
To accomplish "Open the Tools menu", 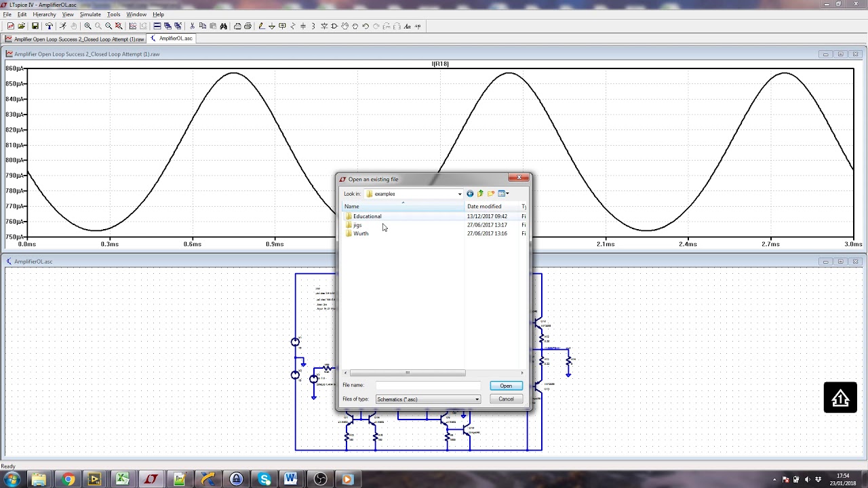I will click(113, 14).
